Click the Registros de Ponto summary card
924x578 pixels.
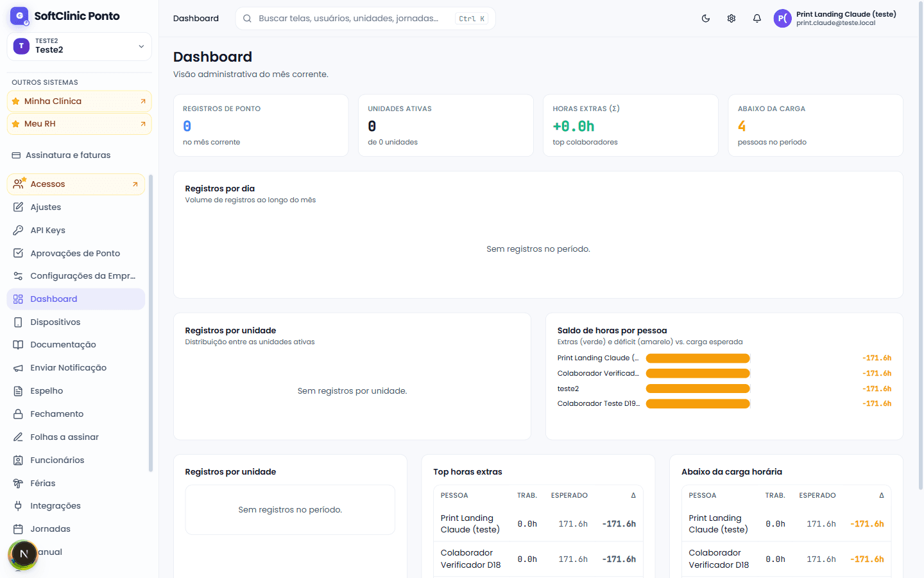click(261, 125)
